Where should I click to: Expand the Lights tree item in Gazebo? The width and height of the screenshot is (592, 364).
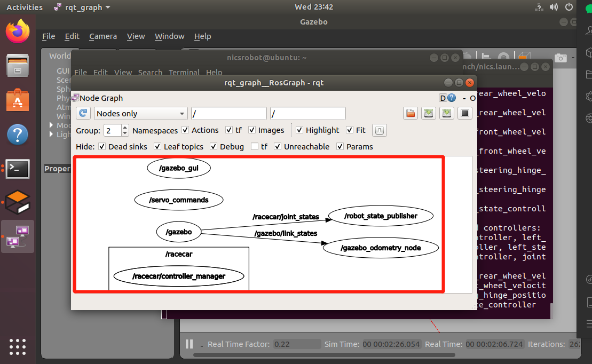click(x=51, y=134)
